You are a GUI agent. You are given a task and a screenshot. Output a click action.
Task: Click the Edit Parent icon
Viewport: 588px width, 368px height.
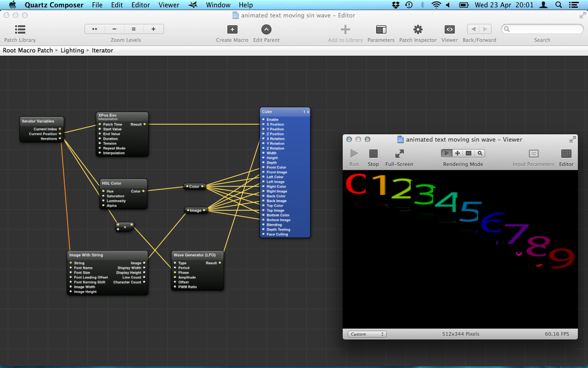coord(266,30)
